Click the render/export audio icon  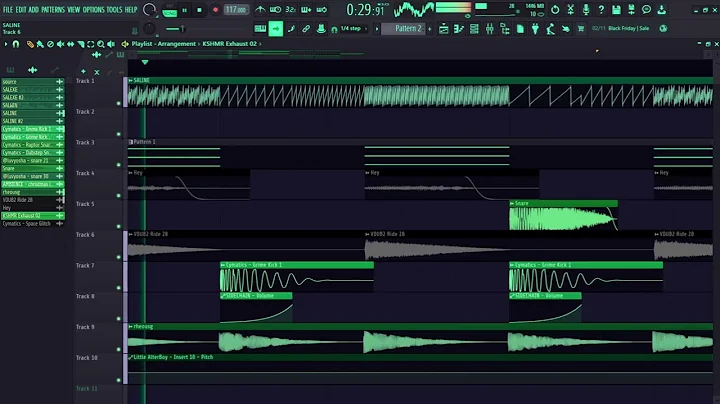pyautogui.click(x=631, y=9)
